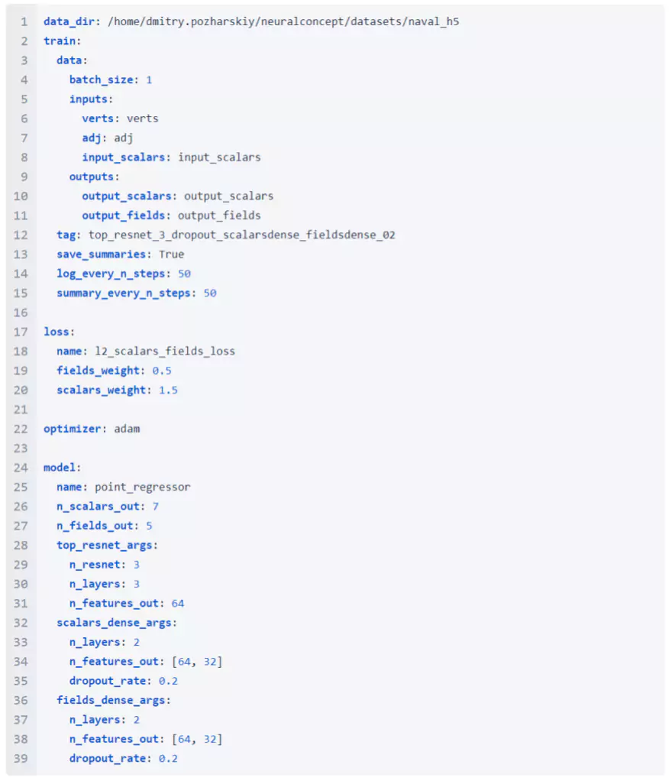The height and width of the screenshot is (784, 672).
Task: Click the n_fields_out key
Action: pyautogui.click(x=95, y=526)
